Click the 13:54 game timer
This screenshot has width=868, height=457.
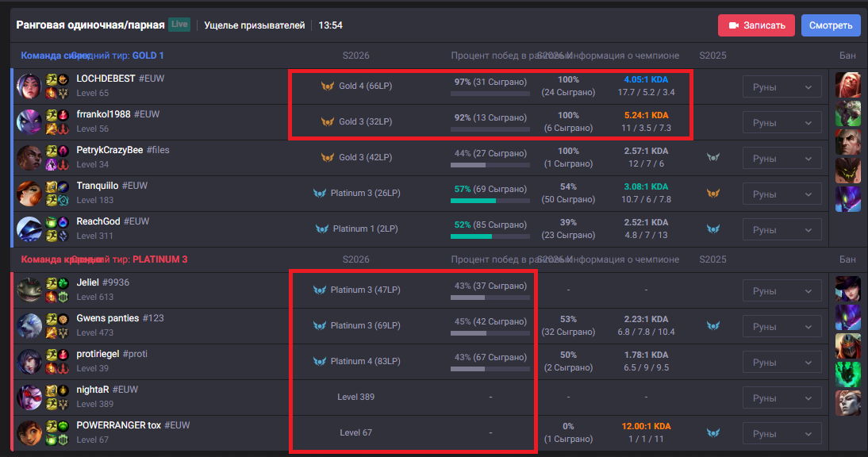pos(331,25)
